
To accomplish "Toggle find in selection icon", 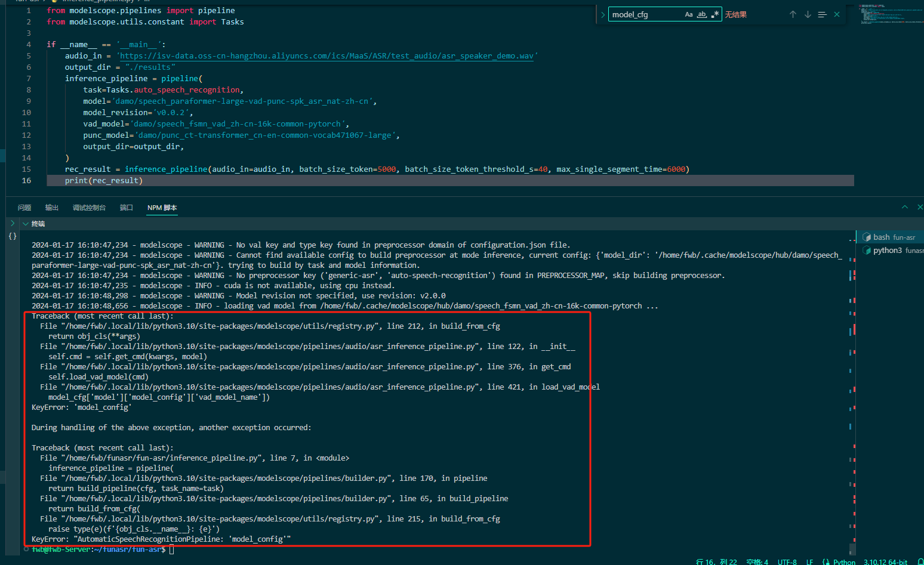I will (822, 14).
